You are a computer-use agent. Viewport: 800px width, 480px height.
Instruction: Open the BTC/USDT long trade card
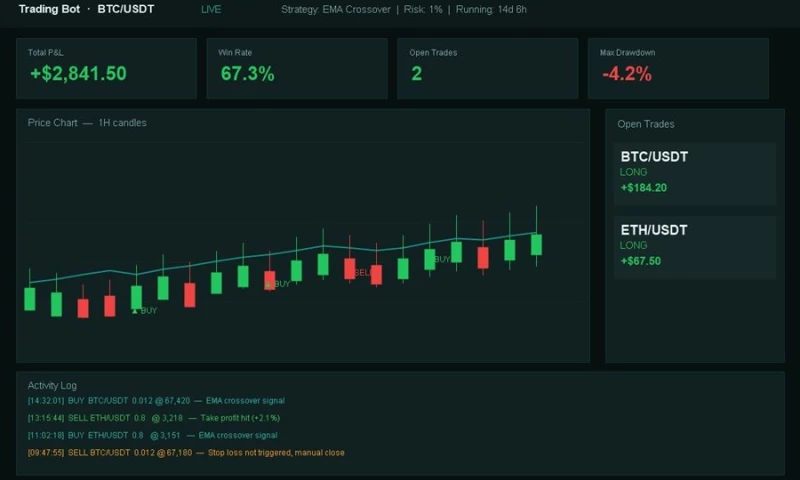click(x=694, y=174)
